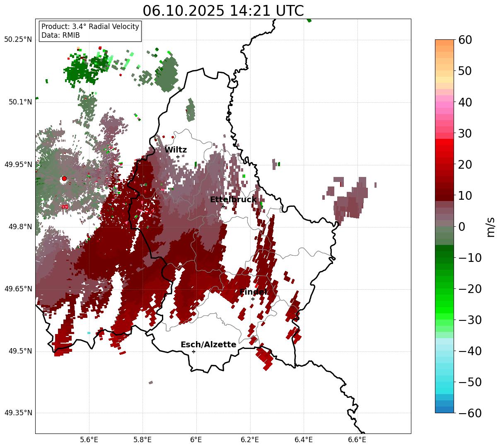Click the Wiltz station cross marker
Screen dimensions: 500x448
[x=178, y=157]
